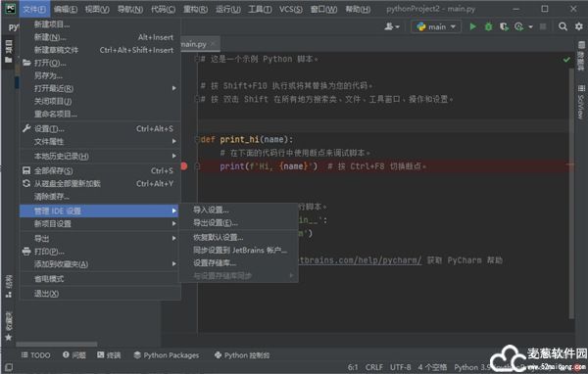Open the Python Packages tool window
This screenshot has width=588, height=374.
(167, 355)
